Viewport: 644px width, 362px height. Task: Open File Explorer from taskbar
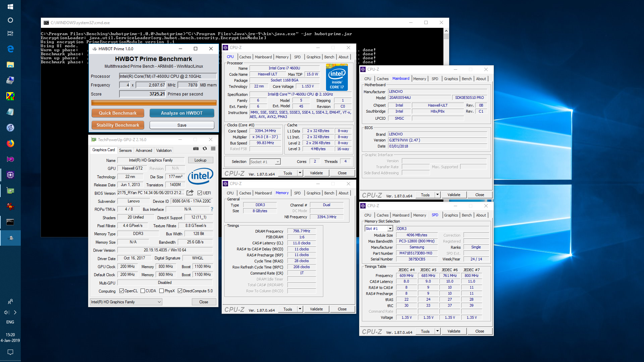pos(10,64)
